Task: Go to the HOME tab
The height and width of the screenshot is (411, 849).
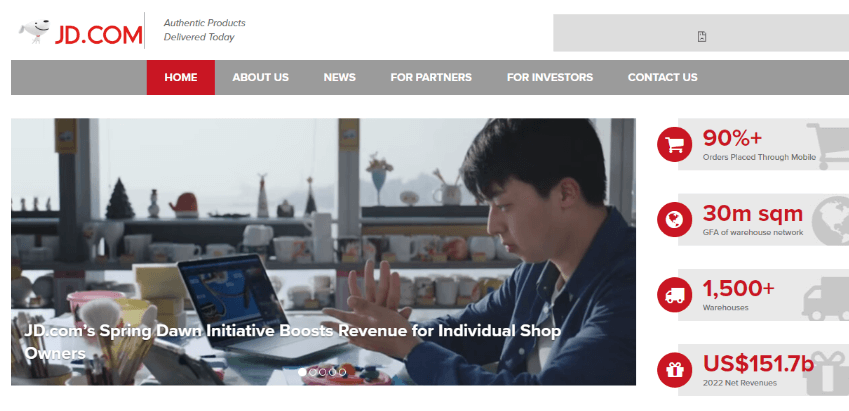Action: [x=181, y=77]
